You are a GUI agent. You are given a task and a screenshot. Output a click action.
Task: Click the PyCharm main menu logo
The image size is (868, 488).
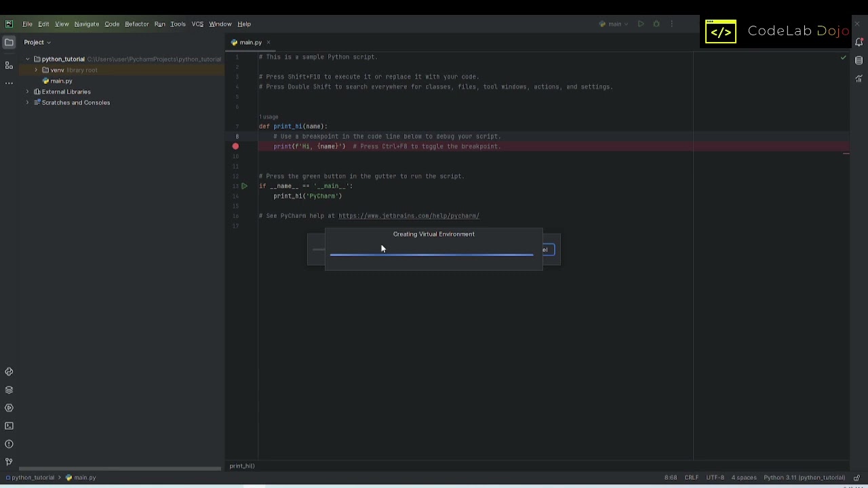9,24
